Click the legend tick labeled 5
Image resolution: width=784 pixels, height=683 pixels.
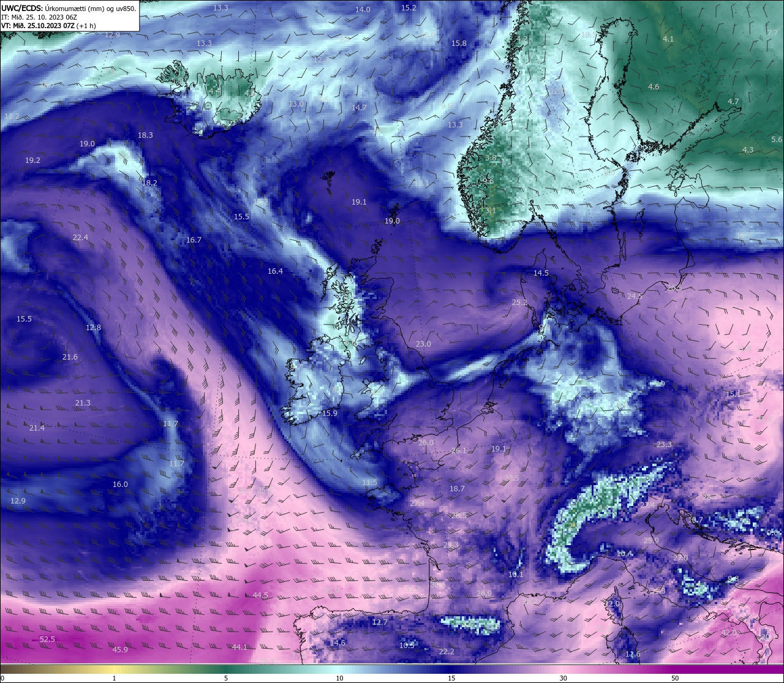pyautogui.click(x=226, y=678)
